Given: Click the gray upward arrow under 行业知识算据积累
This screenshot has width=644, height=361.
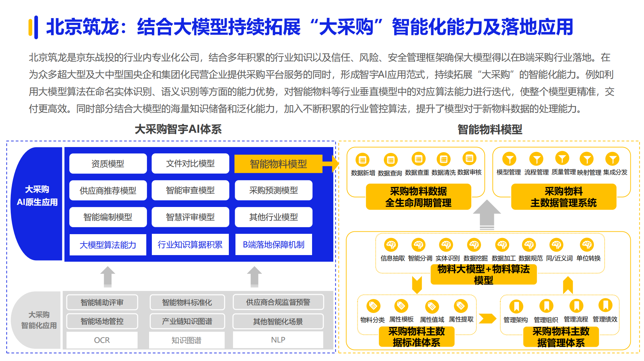Looking at the screenshot, I should (255, 277).
